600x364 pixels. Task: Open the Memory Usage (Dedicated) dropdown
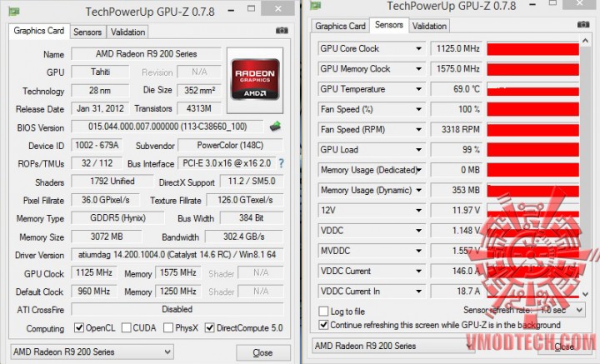[419, 170]
